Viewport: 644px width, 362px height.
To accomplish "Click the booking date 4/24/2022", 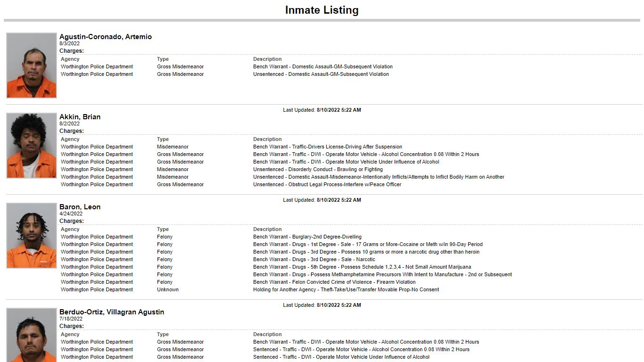I will [x=71, y=214].
